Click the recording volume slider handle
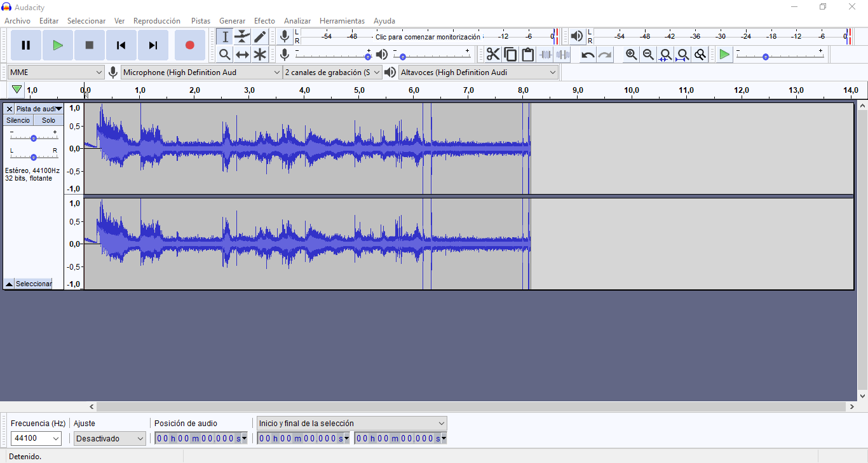 (368, 57)
